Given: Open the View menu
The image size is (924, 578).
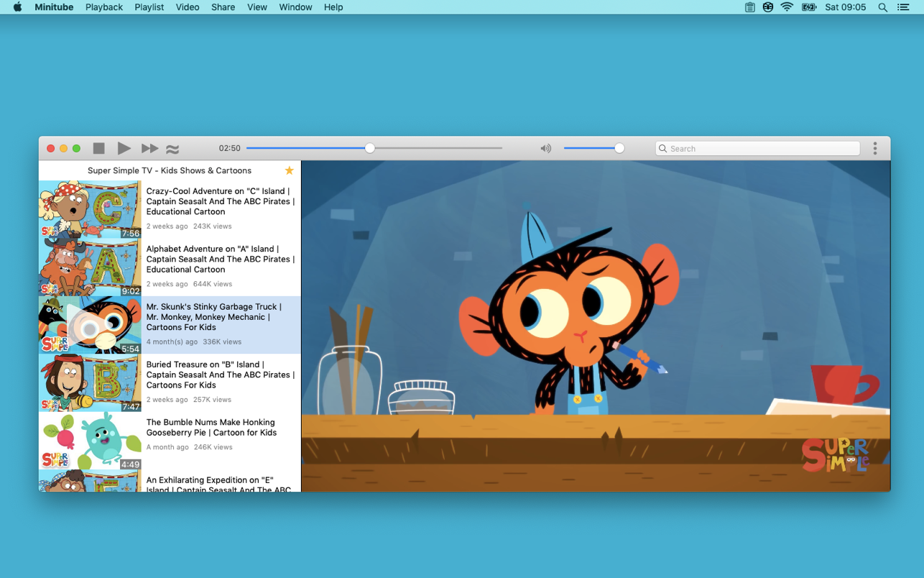Looking at the screenshot, I should 257,7.
